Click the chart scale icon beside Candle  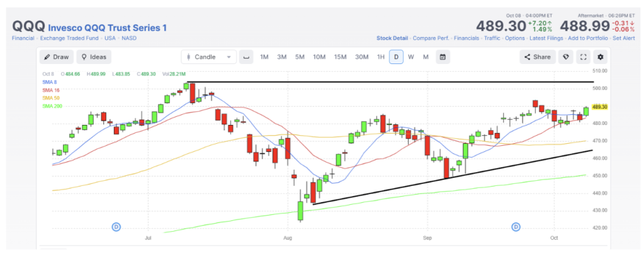click(x=247, y=57)
